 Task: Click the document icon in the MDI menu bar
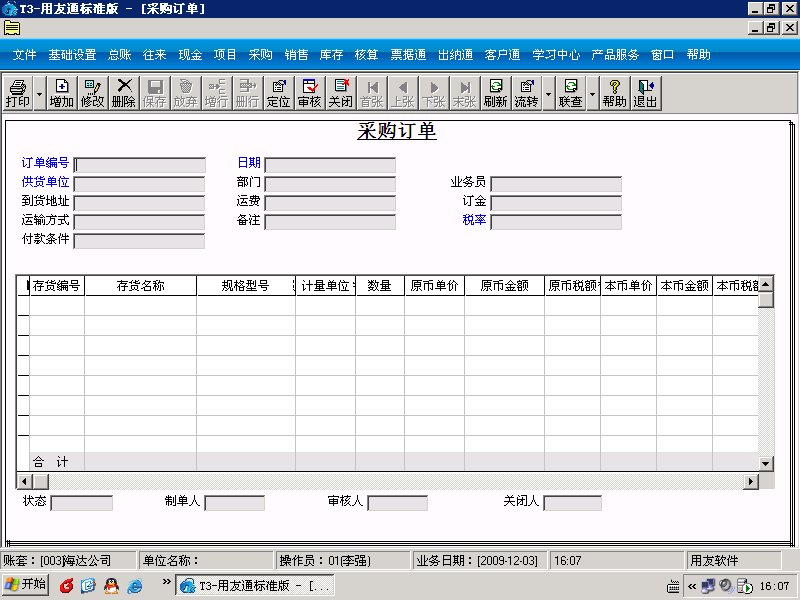pyautogui.click(x=12, y=28)
